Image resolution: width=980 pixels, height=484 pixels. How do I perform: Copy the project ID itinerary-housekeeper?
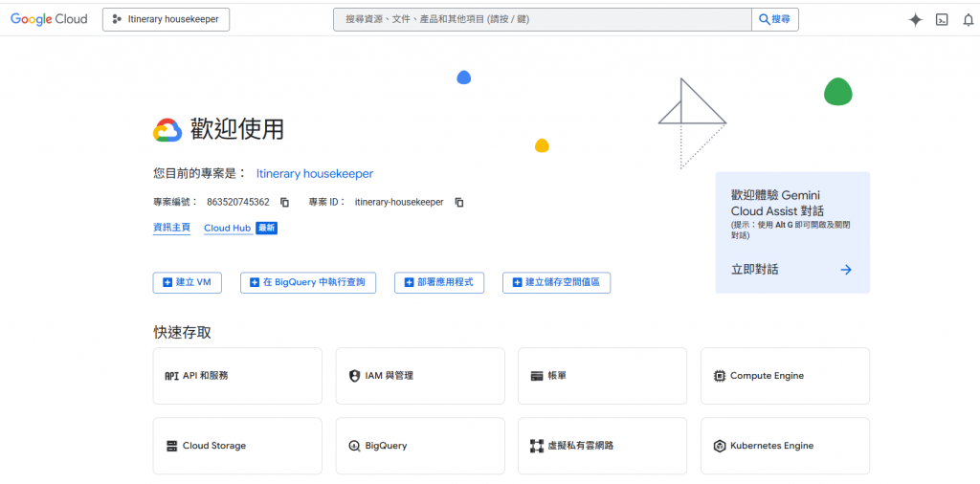(458, 203)
